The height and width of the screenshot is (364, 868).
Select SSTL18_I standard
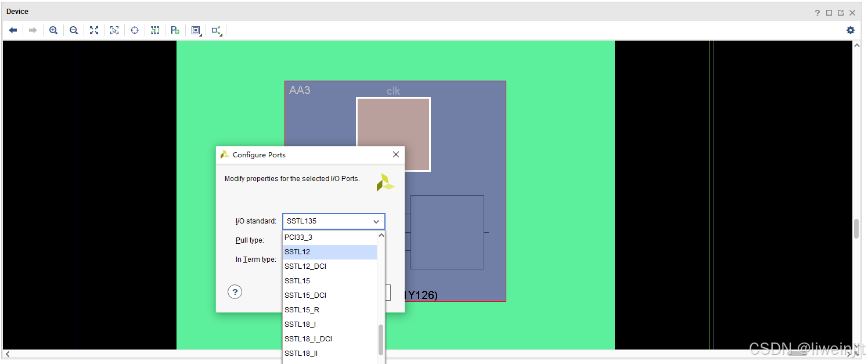pyautogui.click(x=330, y=325)
